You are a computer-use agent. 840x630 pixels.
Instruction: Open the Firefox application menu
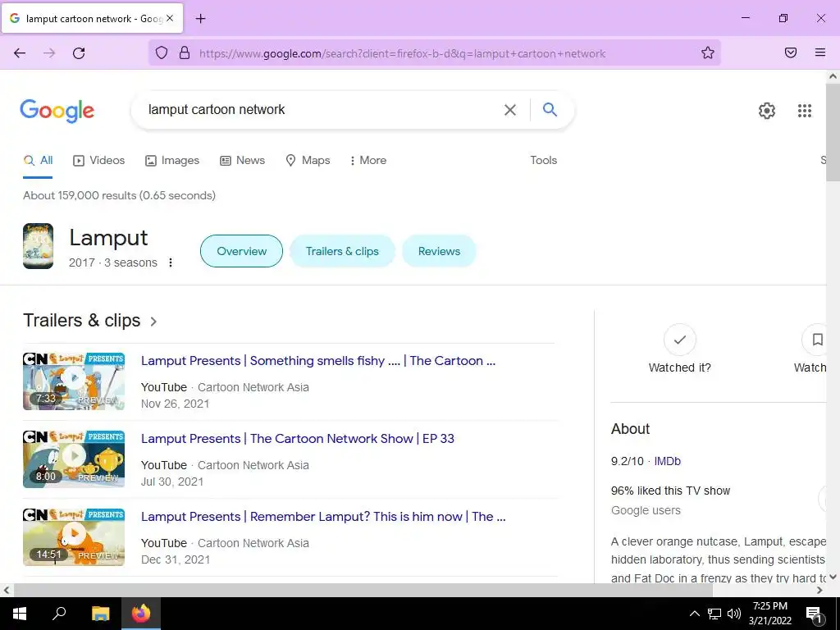pos(820,53)
